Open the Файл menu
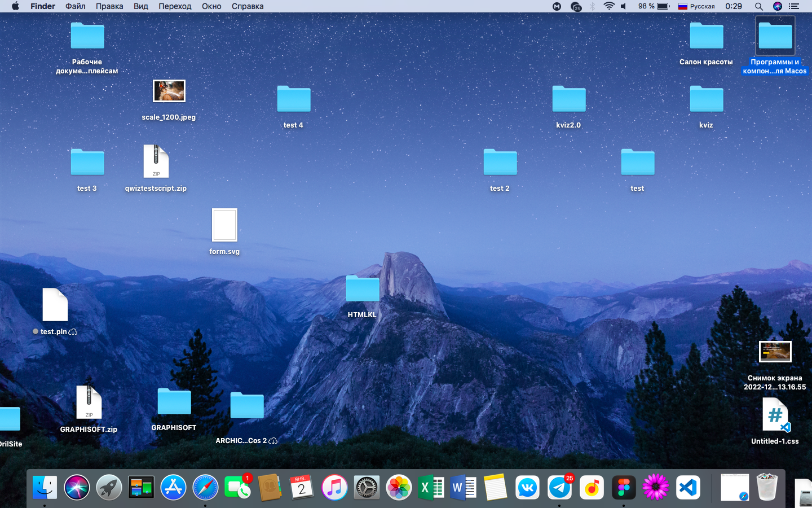 point(75,6)
